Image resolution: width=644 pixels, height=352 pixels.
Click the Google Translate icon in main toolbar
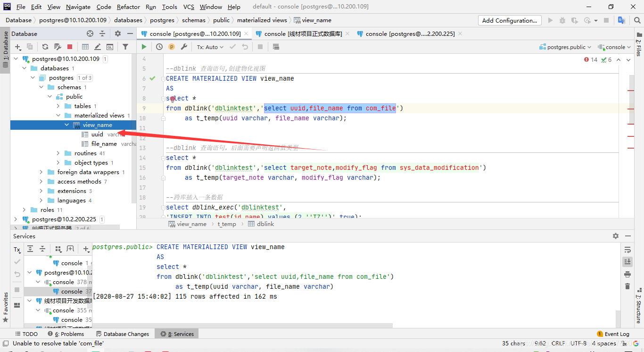[x=621, y=20]
